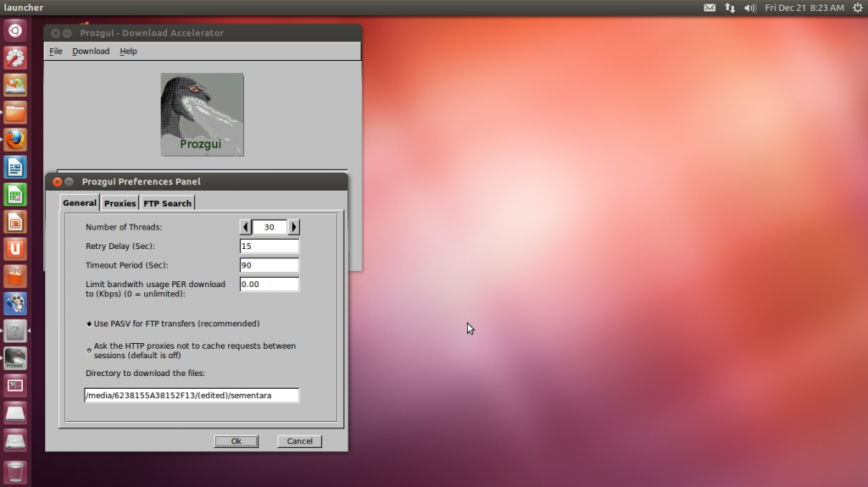Open the removable drive launcher icon

(x=15, y=412)
